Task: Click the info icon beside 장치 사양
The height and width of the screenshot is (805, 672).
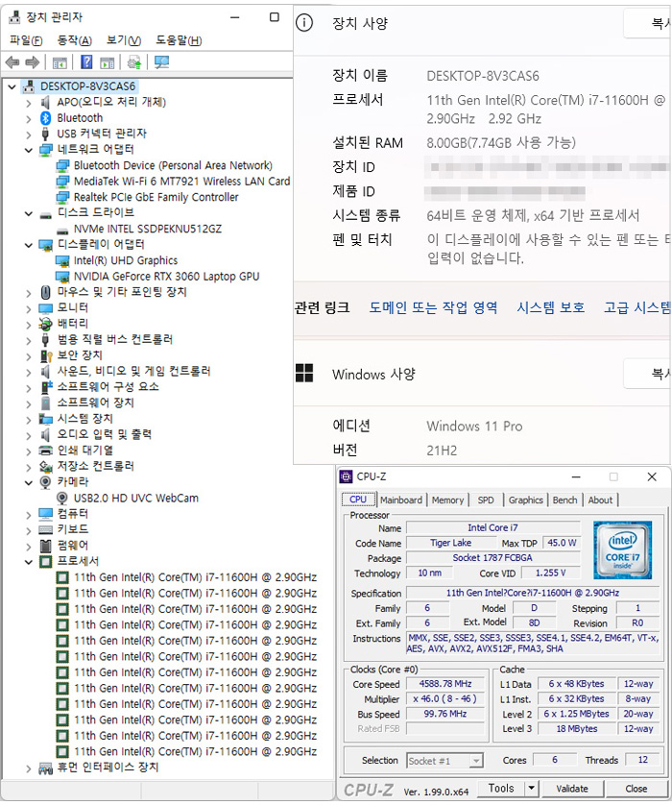Action: 304,23
